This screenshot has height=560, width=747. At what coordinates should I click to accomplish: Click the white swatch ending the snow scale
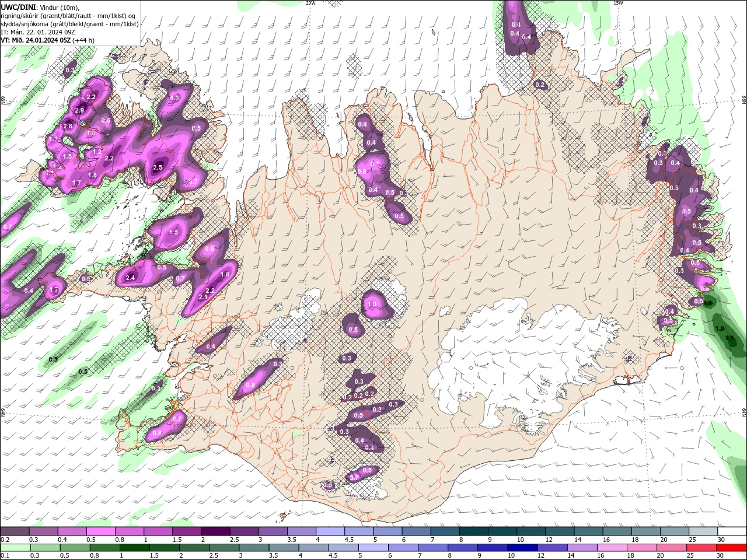732,531
